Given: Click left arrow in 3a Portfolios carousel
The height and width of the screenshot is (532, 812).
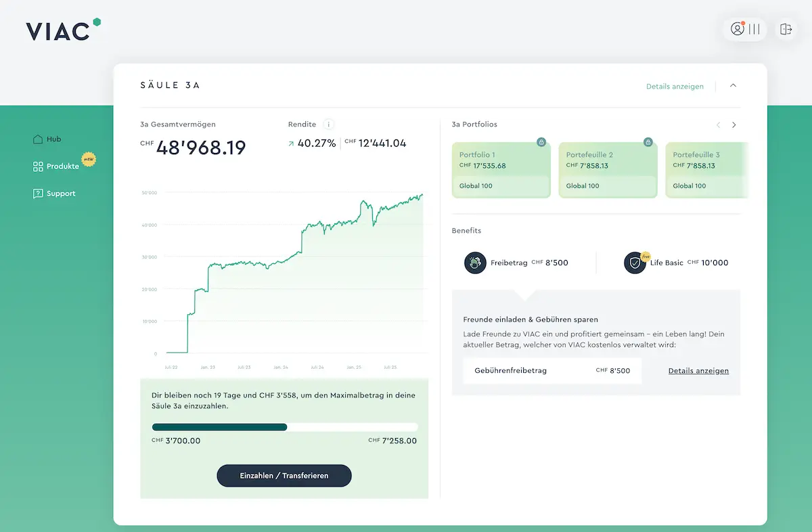Looking at the screenshot, I should 719,125.
